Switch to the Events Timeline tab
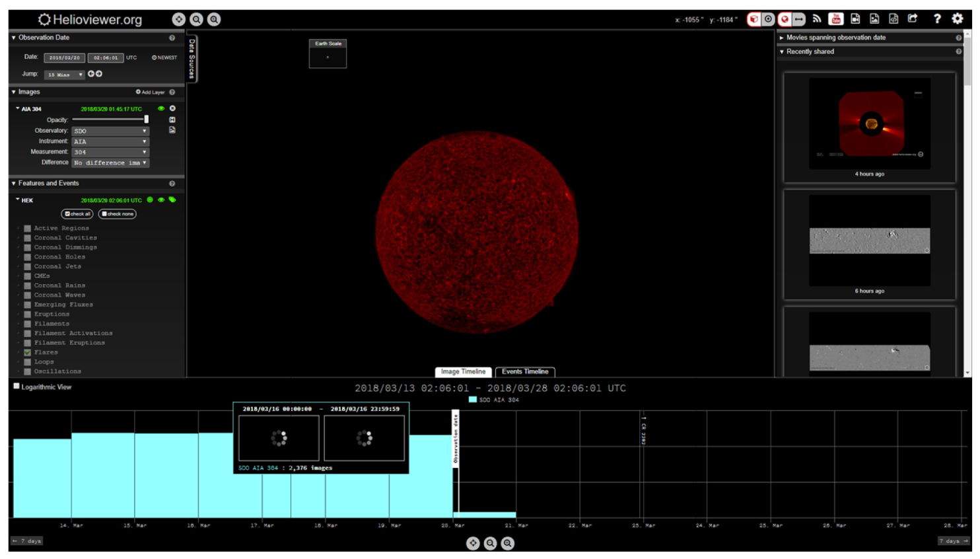The width and height of the screenshot is (980, 559). (524, 372)
